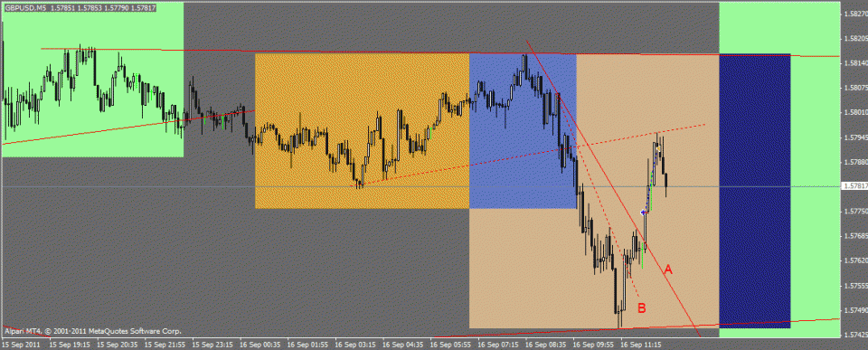Click the 15 Sep 2011 date label
868x350 pixels.
pos(21,344)
